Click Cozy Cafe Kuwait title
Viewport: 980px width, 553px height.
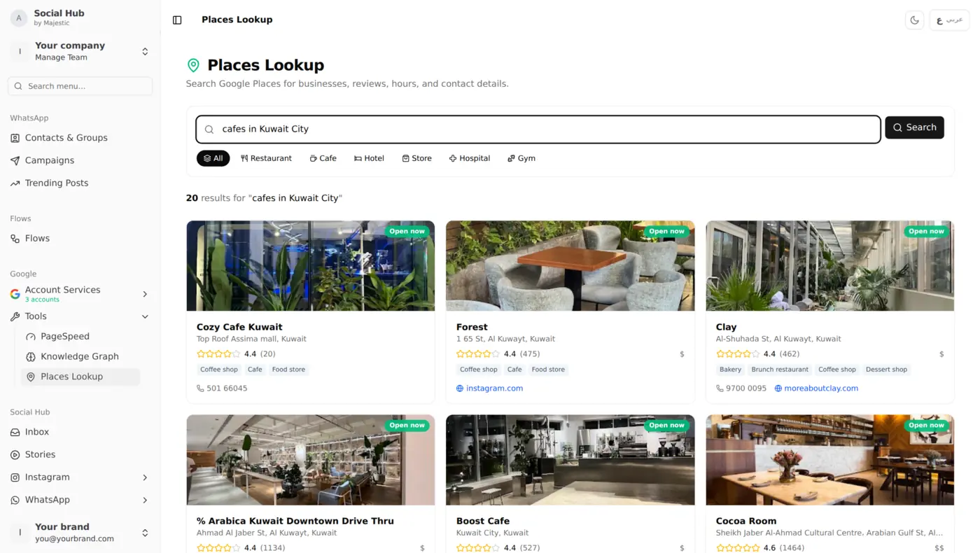[239, 327]
